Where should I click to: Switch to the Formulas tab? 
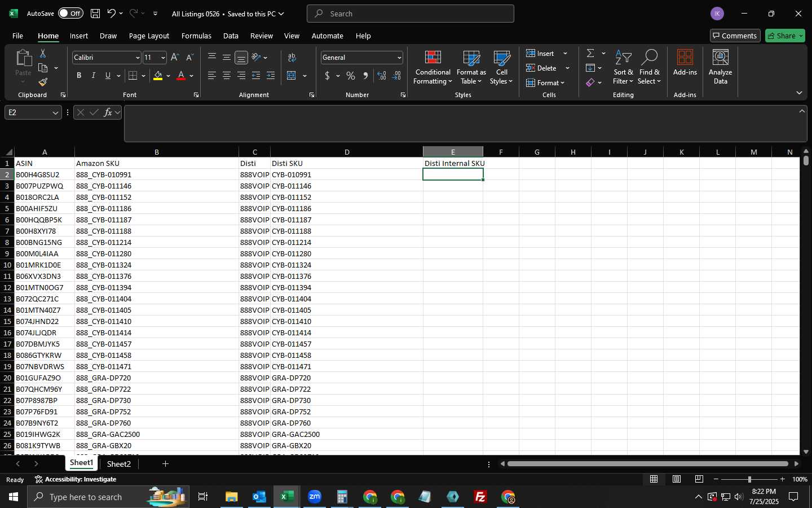196,36
